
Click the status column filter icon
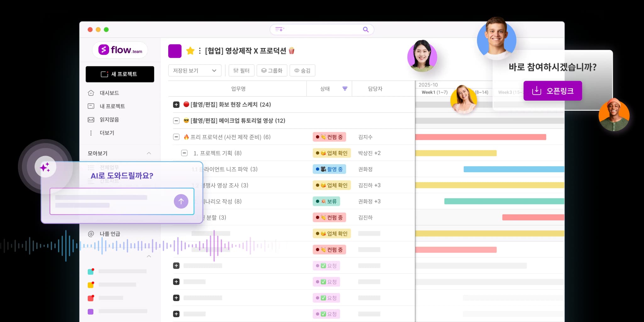345,89
